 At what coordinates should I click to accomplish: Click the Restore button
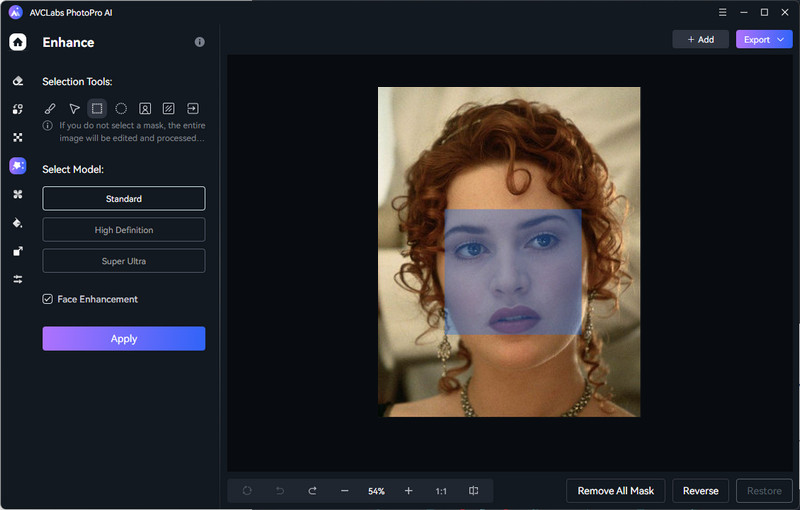(764, 491)
